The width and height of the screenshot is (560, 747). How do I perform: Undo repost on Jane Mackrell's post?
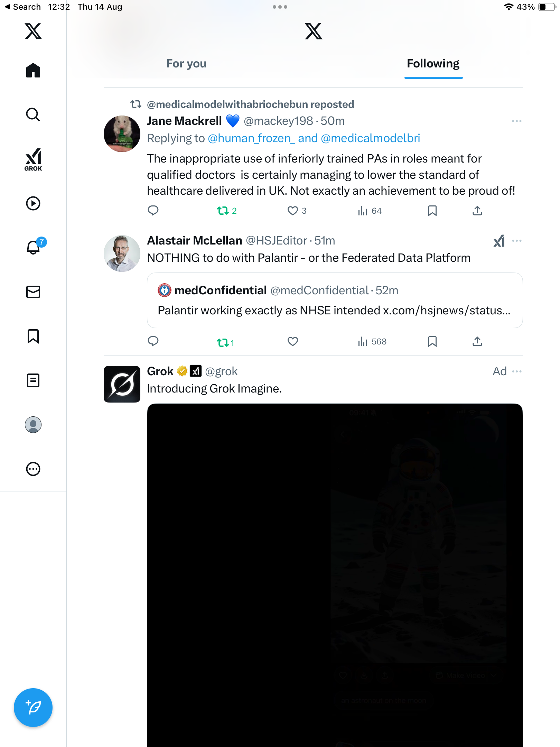pos(223,211)
